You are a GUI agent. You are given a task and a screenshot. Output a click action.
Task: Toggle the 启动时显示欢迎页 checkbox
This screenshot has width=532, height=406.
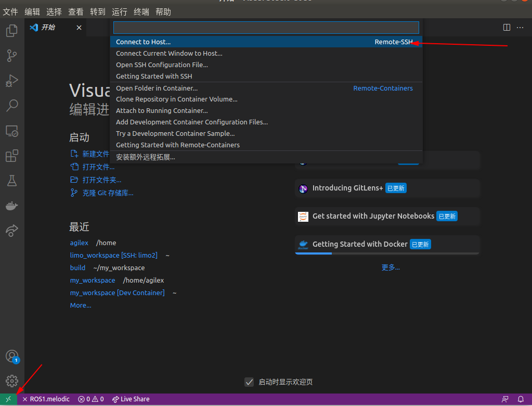pos(249,382)
